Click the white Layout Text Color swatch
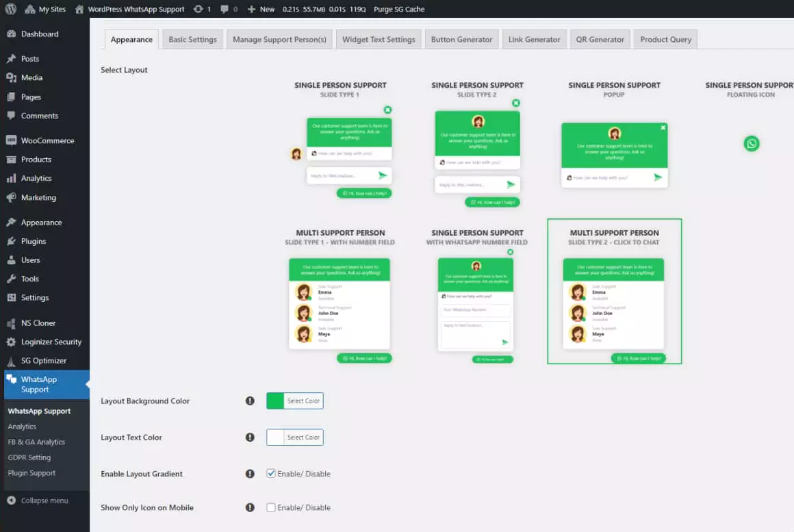The width and height of the screenshot is (794, 532). pos(275,438)
